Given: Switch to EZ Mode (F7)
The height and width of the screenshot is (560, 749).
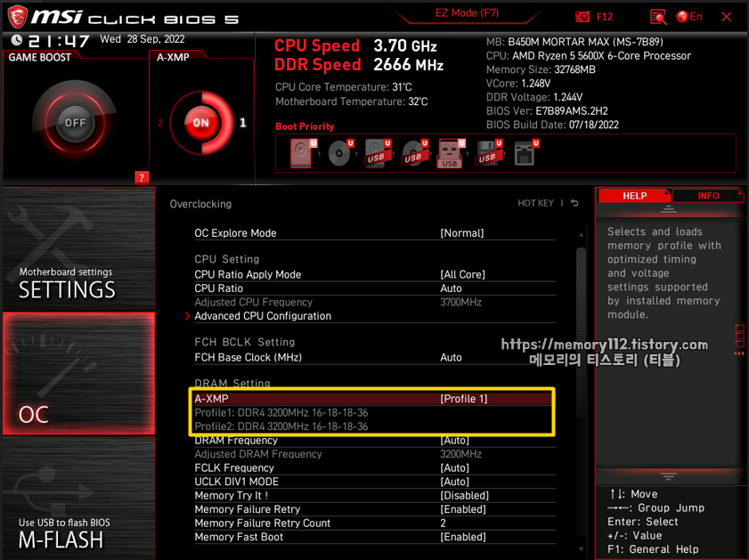Looking at the screenshot, I should (x=467, y=13).
